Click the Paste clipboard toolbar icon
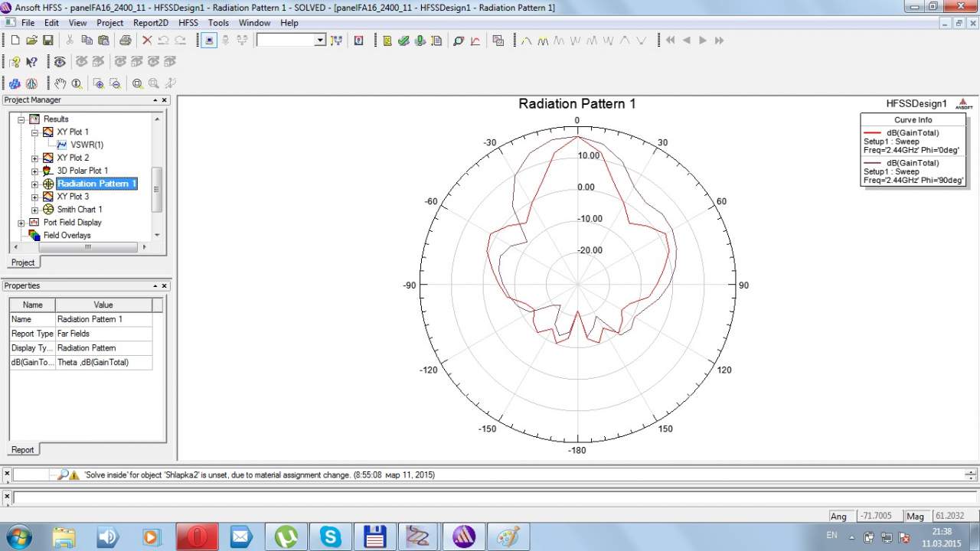The image size is (980, 551). click(x=103, y=41)
